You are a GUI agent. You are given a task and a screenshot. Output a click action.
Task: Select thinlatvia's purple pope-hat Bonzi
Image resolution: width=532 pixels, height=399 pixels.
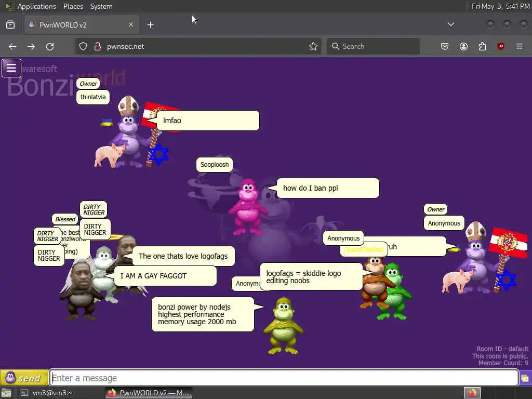(x=129, y=132)
